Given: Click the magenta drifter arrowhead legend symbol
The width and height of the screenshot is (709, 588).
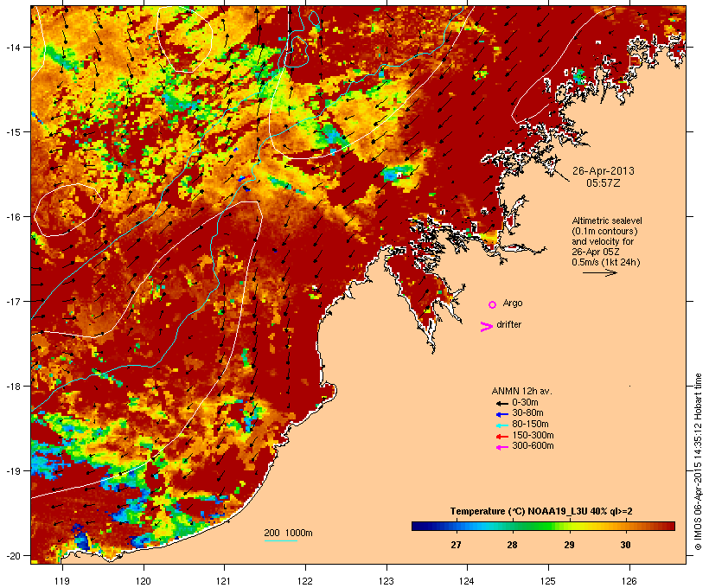Looking at the screenshot, I should coord(487,327).
